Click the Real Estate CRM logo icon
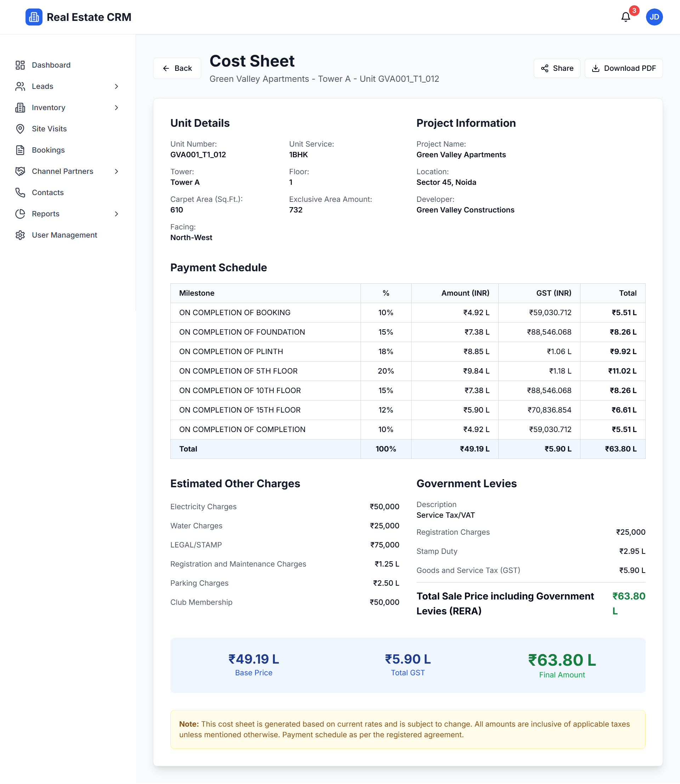This screenshot has height=784, width=680. (34, 17)
